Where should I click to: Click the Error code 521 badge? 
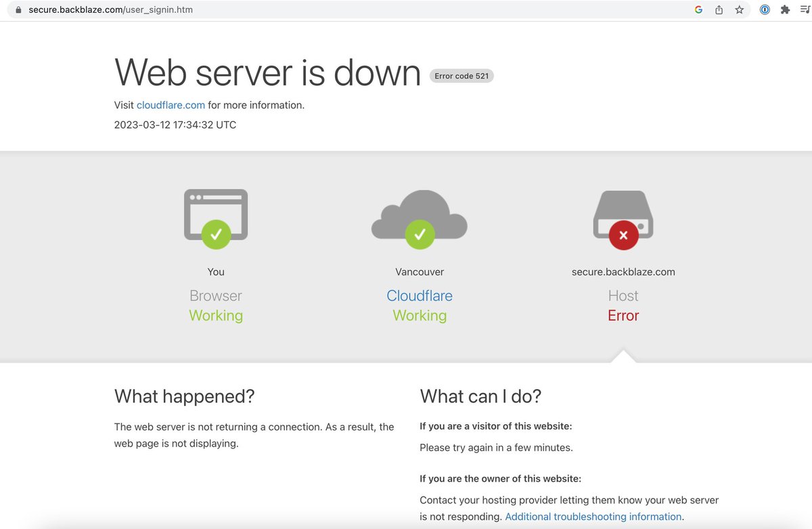[461, 76]
